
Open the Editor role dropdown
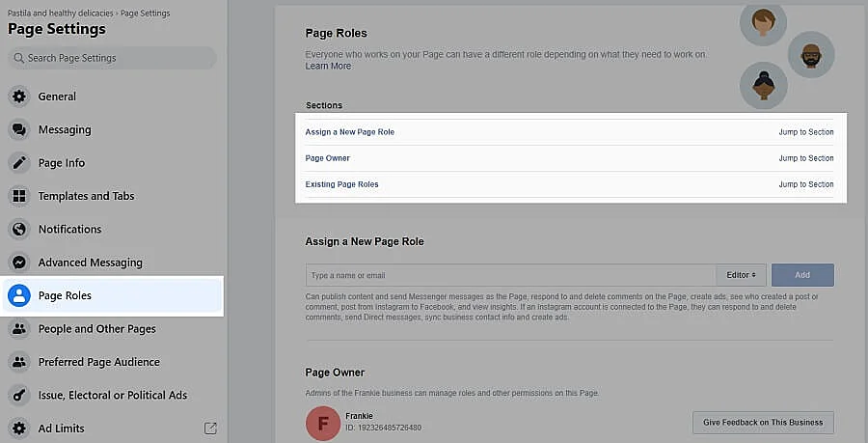[x=741, y=275]
